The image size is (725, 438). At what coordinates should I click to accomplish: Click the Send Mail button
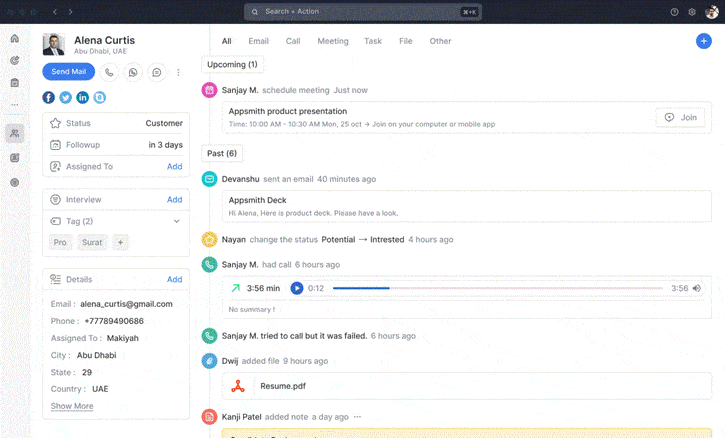click(68, 72)
